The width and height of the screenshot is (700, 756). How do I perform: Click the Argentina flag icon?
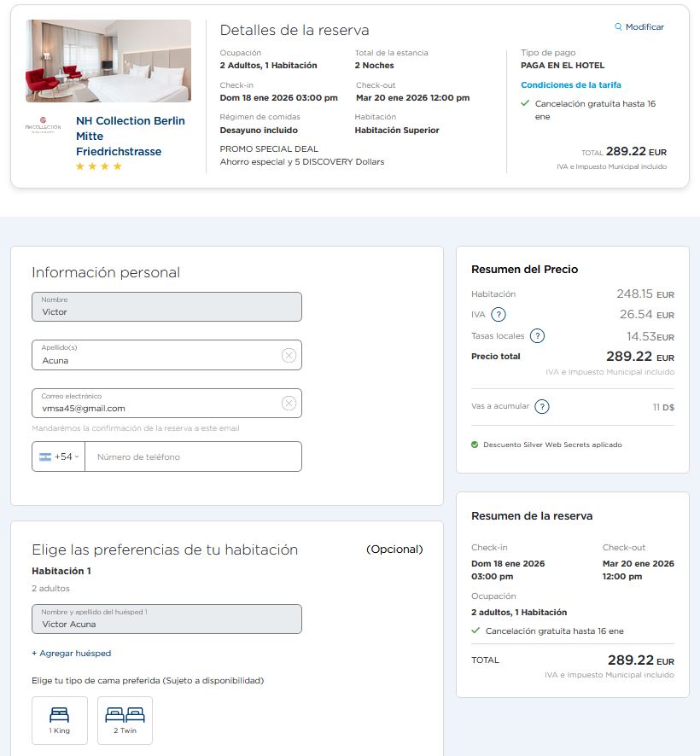(45, 457)
